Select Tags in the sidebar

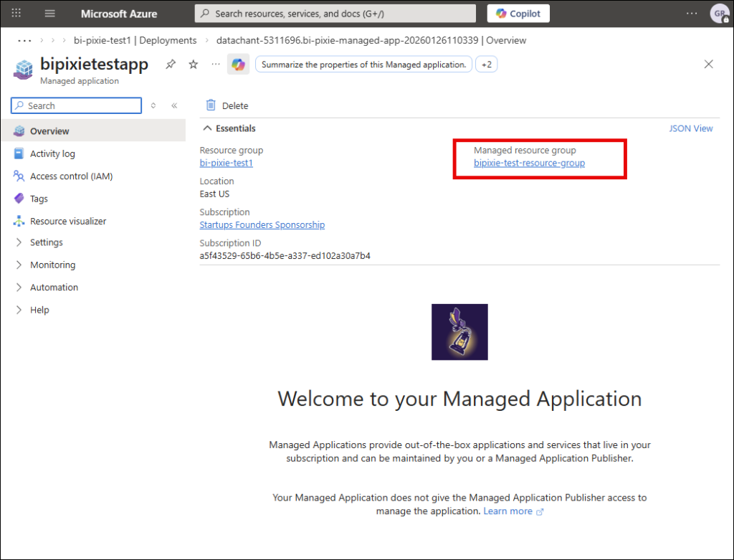39,199
